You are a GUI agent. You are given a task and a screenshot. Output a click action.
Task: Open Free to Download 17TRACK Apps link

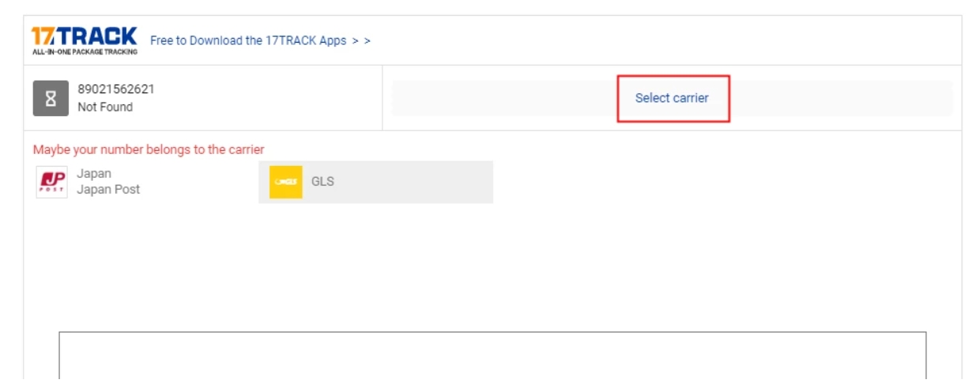click(248, 40)
